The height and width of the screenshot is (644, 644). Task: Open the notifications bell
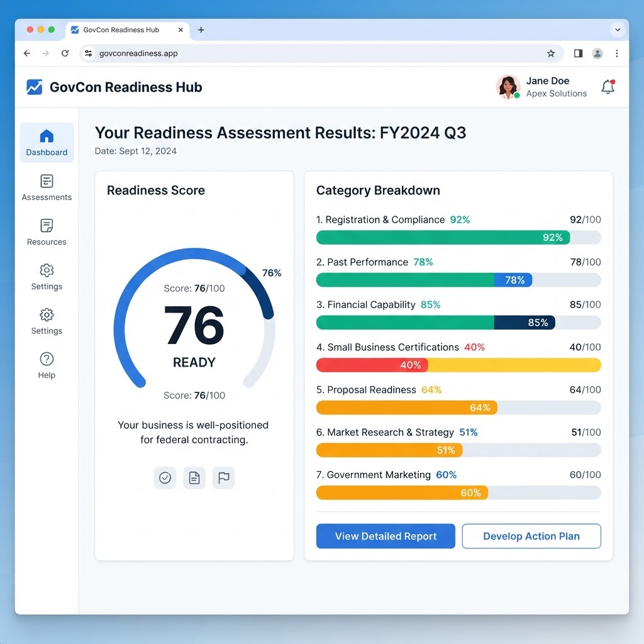pos(608,87)
